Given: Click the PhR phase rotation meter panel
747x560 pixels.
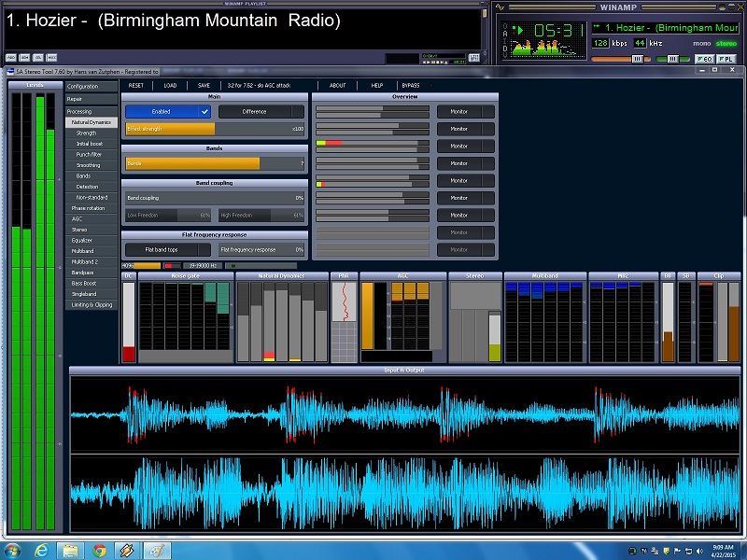Looking at the screenshot, I should 344,317.
